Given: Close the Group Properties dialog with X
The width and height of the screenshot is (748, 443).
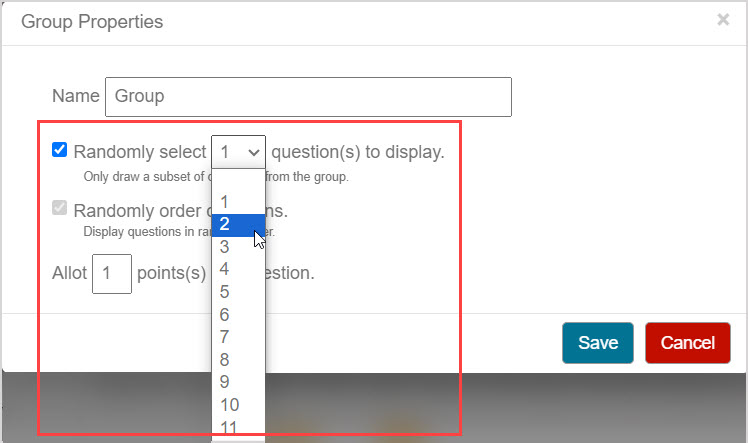Looking at the screenshot, I should 723,19.
